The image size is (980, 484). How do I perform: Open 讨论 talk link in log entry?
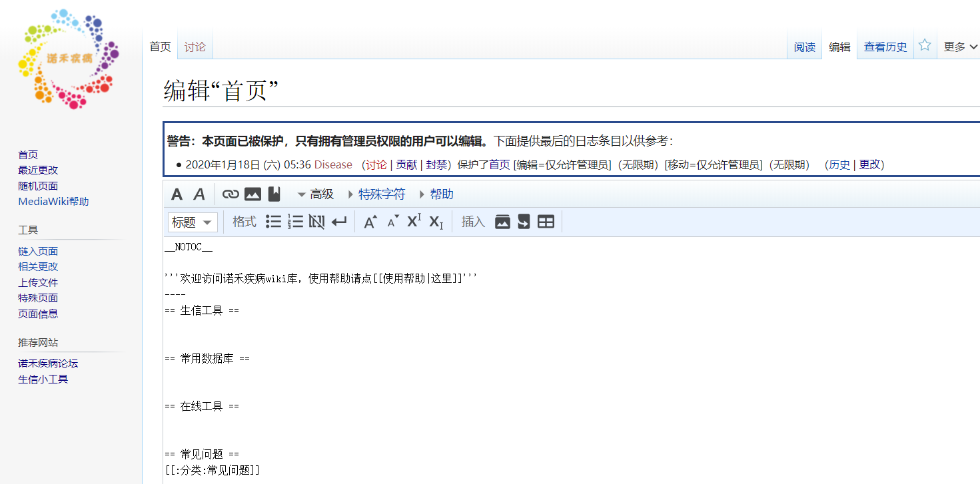click(376, 164)
